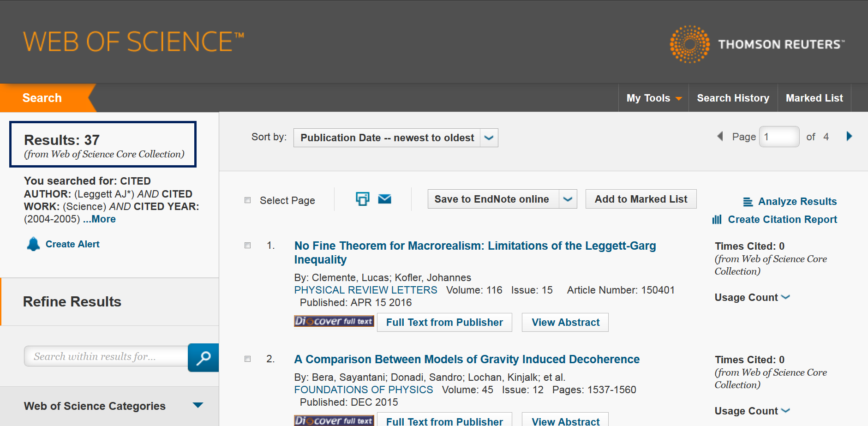
Task: Tick the checkbox for result 2
Action: (x=248, y=359)
